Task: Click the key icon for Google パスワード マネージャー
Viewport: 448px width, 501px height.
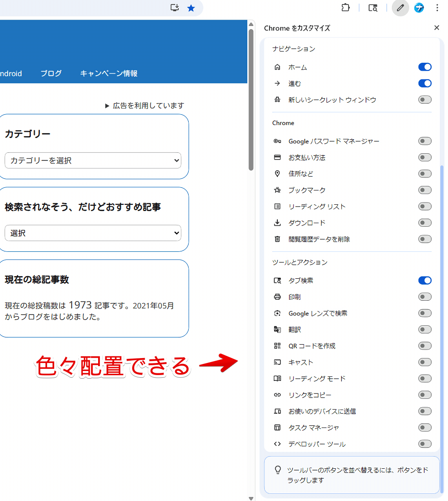Action: (x=277, y=141)
